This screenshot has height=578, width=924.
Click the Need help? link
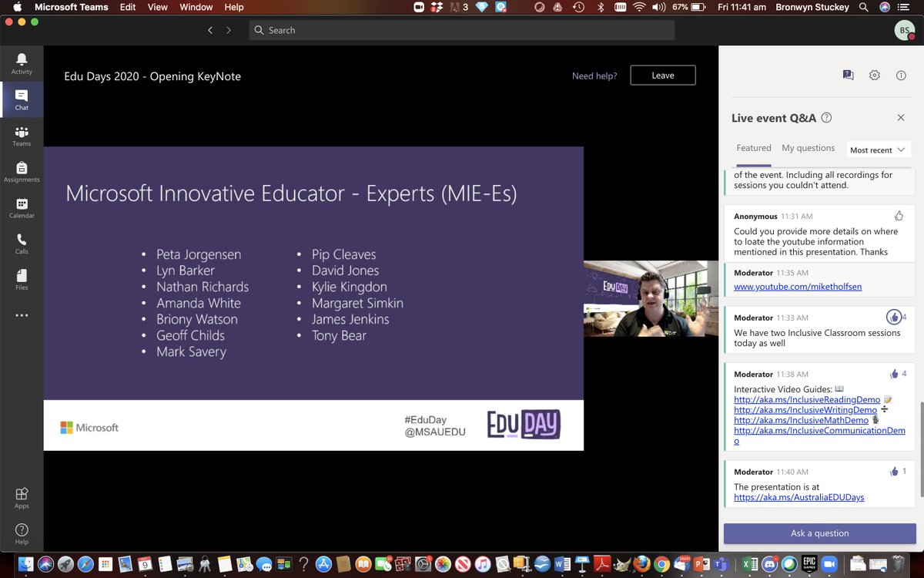594,76
